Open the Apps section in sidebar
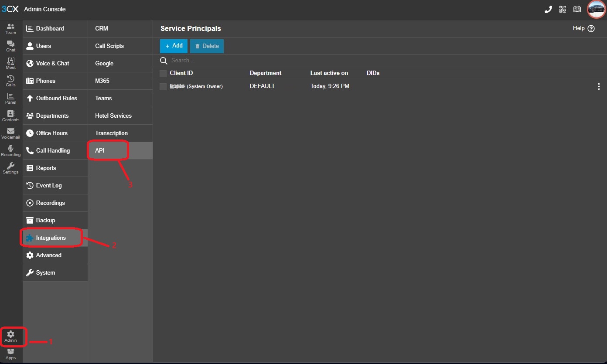This screenshot has width=607, height=364. 10,354
